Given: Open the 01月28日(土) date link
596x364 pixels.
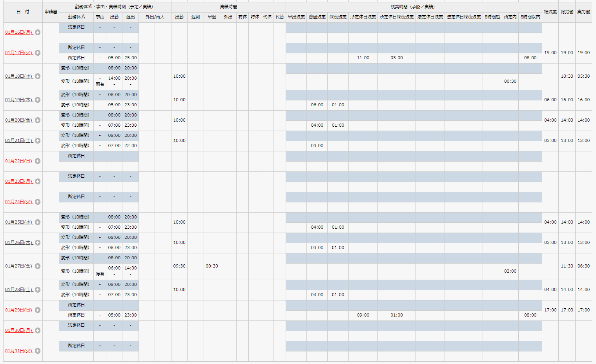Looking at the screenshot, I should [x=19, y=290].
